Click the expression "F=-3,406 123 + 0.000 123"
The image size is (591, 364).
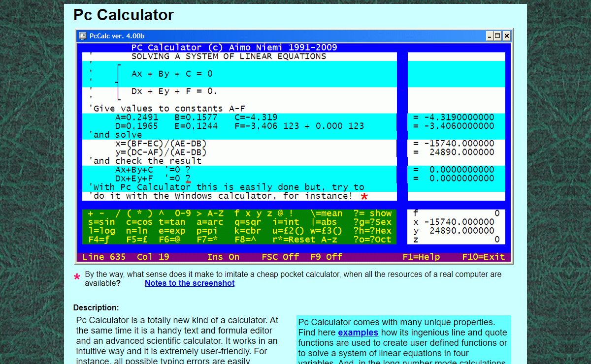[x=299, y=126]
